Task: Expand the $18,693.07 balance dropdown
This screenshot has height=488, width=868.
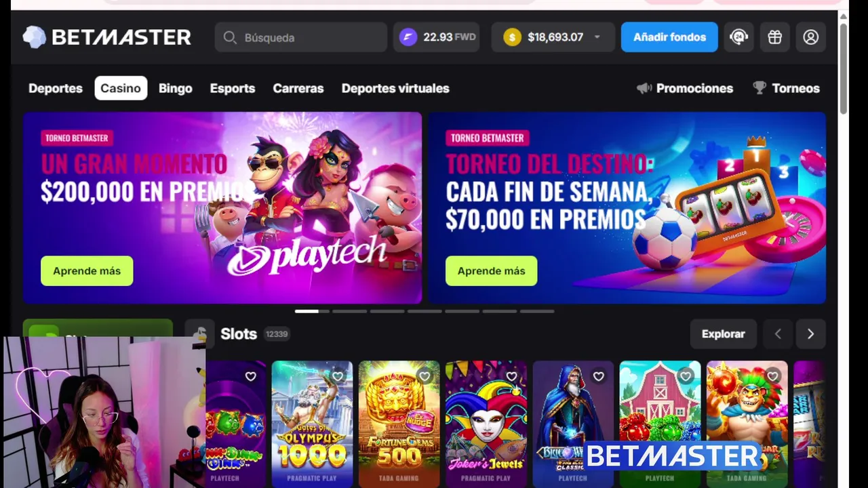Action: pyautogui.click(x=597, y=37)
